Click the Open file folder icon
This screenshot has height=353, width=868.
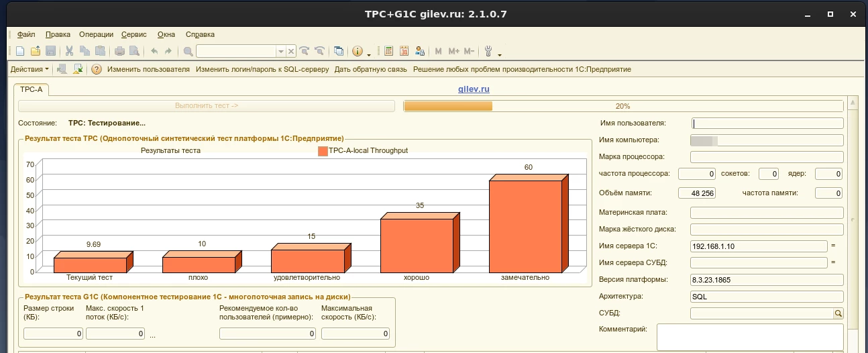[x=36, y=51]
